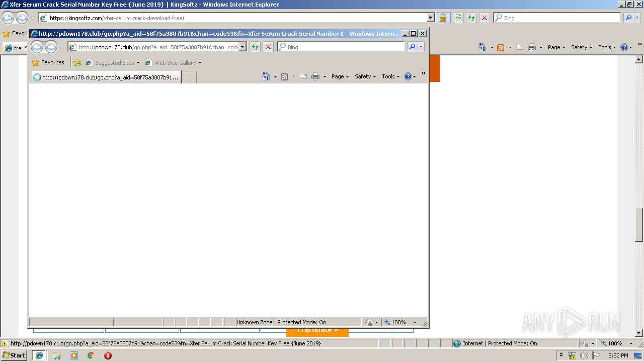The width and height of the screenshot is (644, 362).
Task: Click the popup Print icon
Action: tap(315, 76)
